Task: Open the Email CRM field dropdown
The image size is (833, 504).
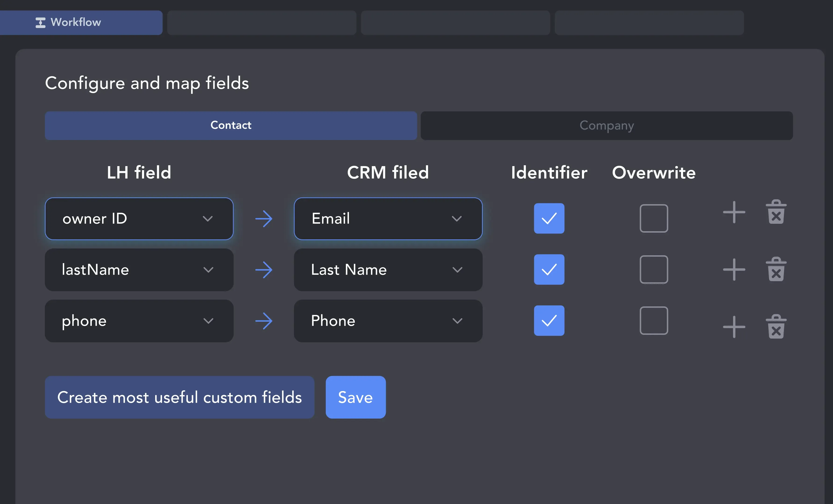Action: point(388,219)
